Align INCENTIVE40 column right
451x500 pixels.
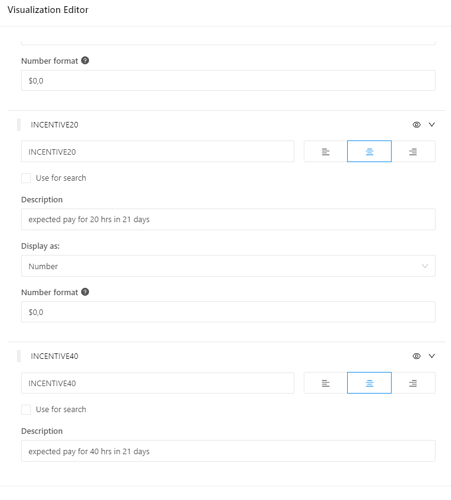[413, 383]
